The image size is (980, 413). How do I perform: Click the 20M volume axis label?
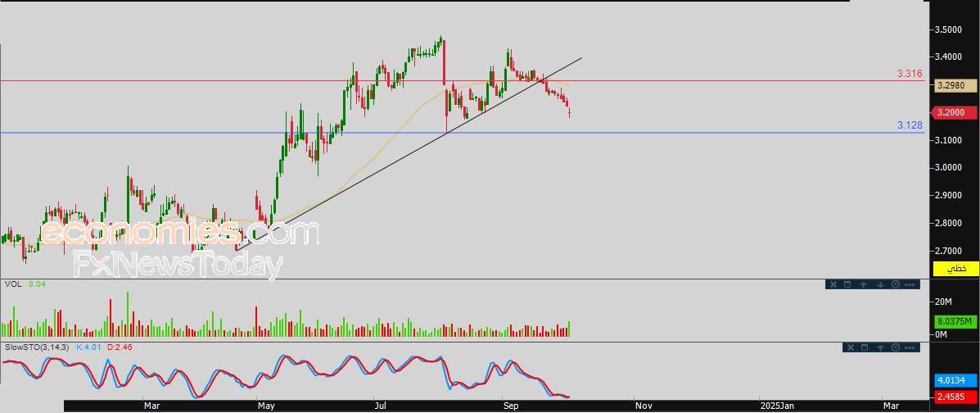943,302
